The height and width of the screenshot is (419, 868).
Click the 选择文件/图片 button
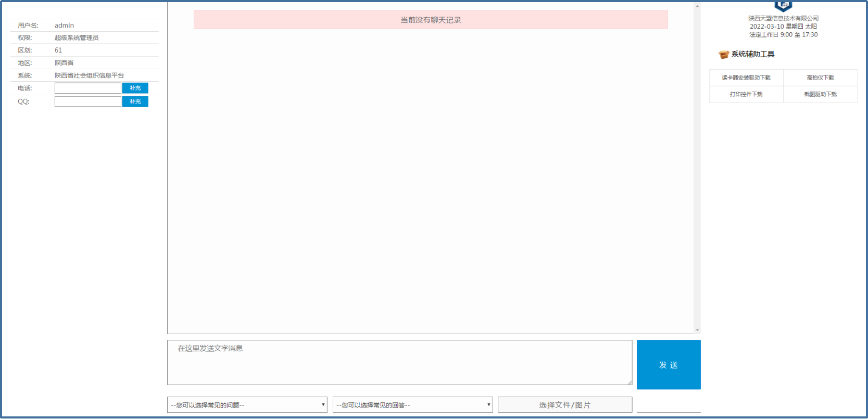click(x=564, y=405)
